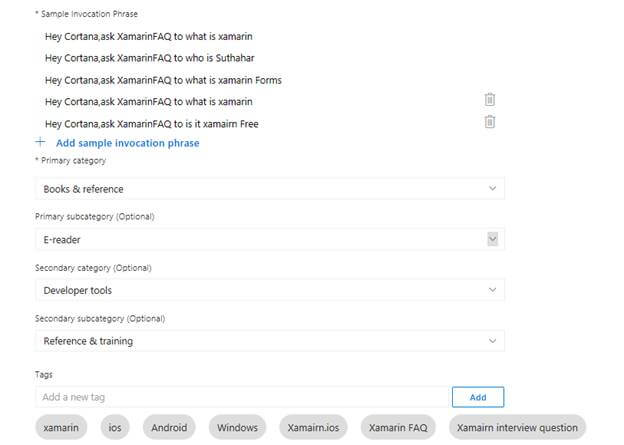Screen dimensions: 624x445
Task: Click the first "what is xamarin" phrase
Action: (149, 36)
